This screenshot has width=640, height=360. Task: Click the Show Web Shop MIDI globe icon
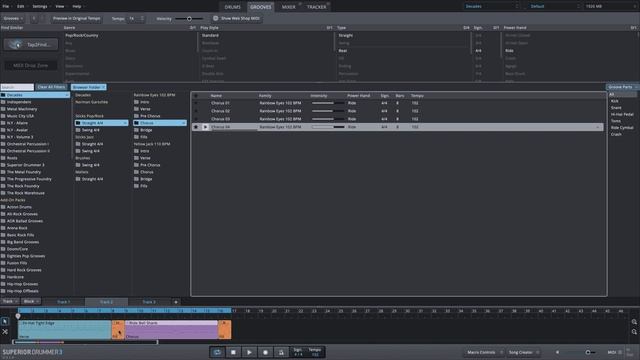[216, 18]
